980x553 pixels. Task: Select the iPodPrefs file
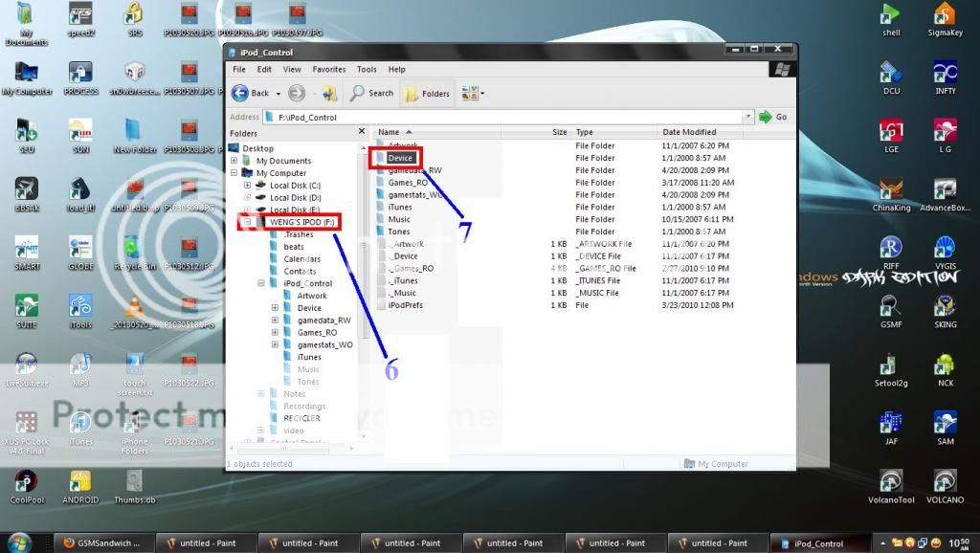point(405,305)
